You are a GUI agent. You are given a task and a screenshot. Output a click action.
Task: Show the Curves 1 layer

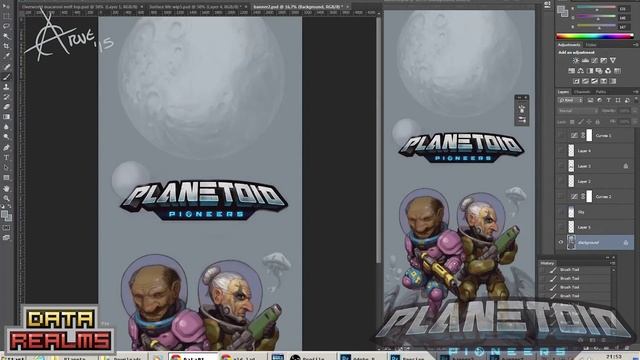click(561, 136)
